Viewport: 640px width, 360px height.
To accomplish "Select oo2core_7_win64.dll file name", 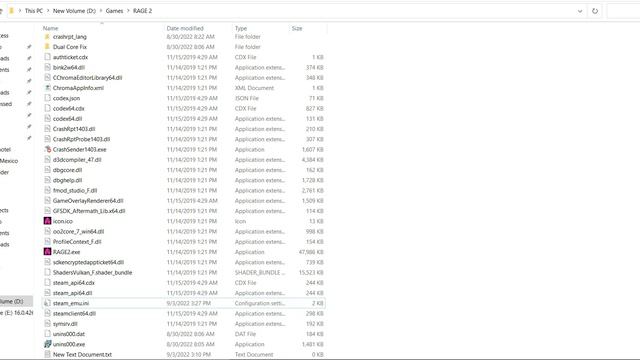I will [78, 231].
